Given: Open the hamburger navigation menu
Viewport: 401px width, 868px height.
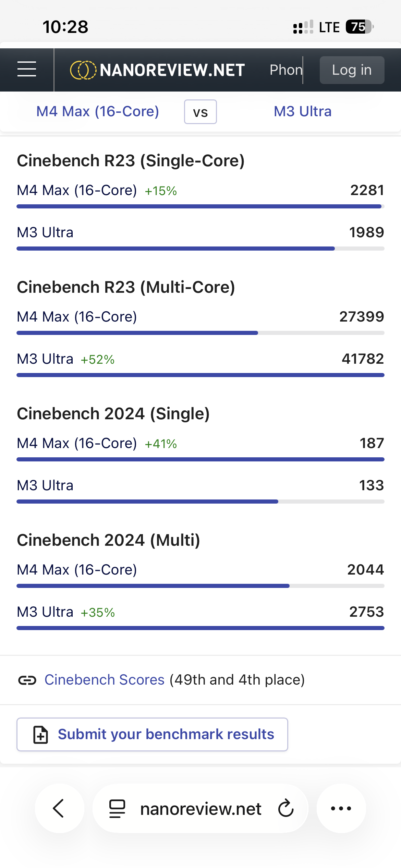Looking at the screenshot, I should coord(27,70).
